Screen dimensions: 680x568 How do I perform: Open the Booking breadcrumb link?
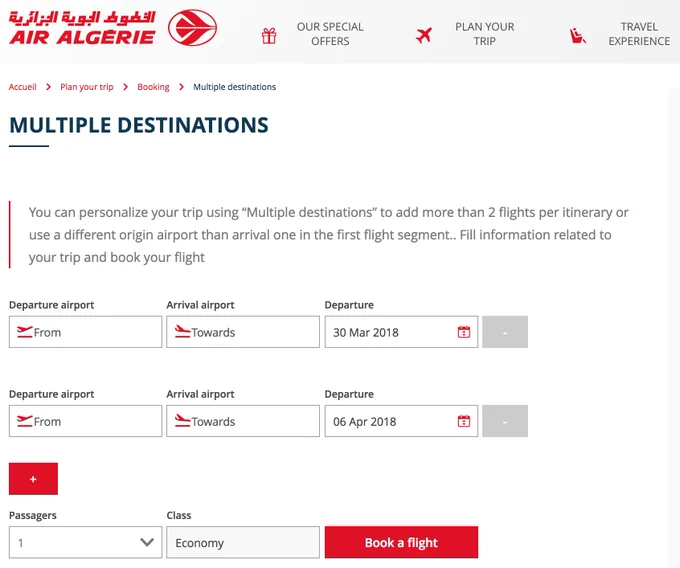click(x=153, y=87)
